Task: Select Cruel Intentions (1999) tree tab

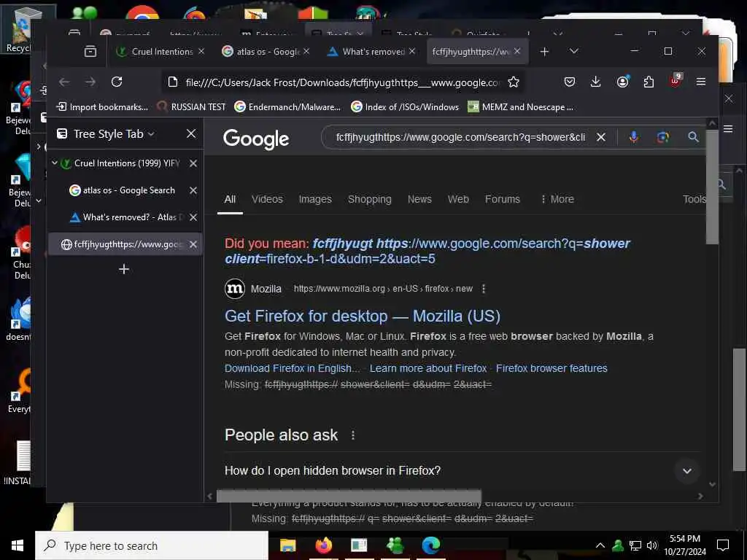Action: 126,163
